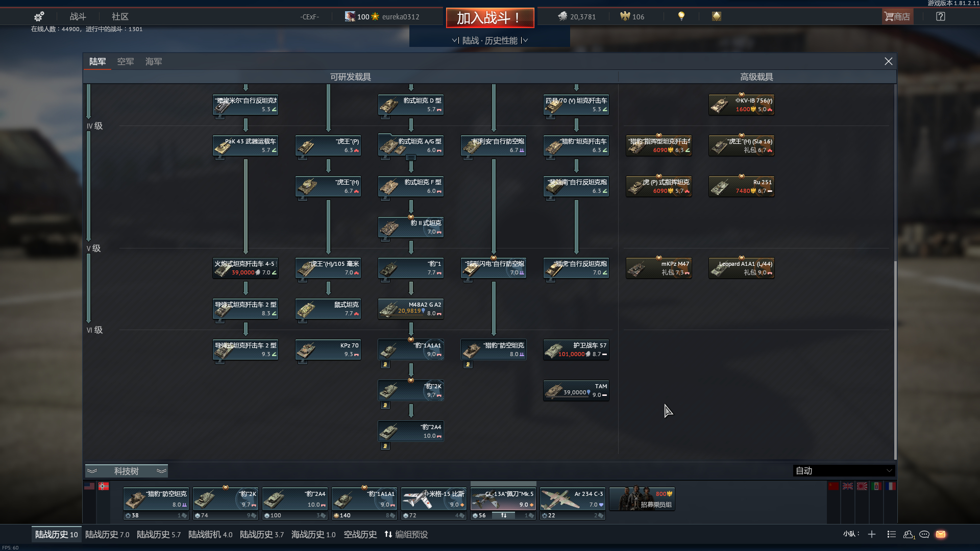This screenshot has width=980, height=551.
Task: Select the Japan flag nation
Action: pos(862,486)
